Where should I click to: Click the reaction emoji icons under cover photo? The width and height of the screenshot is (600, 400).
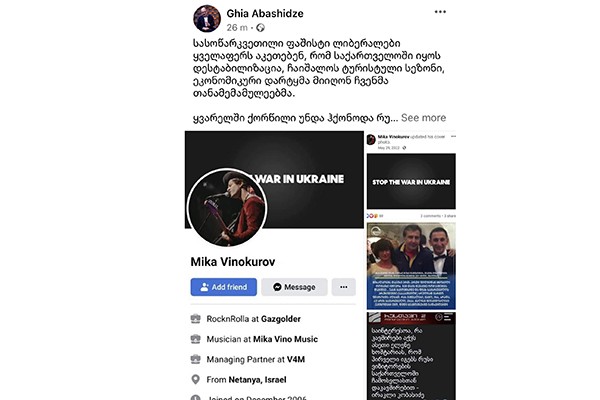[372, 216]
